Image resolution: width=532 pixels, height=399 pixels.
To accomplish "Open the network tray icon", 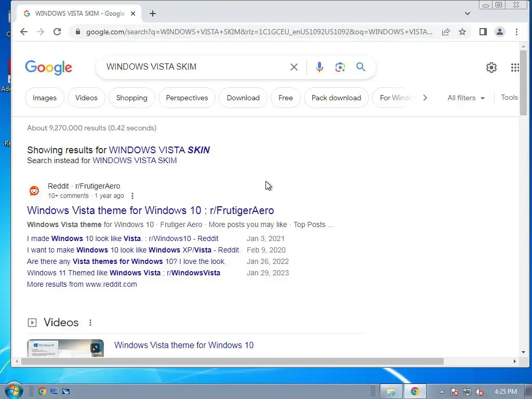I will 467,392.
